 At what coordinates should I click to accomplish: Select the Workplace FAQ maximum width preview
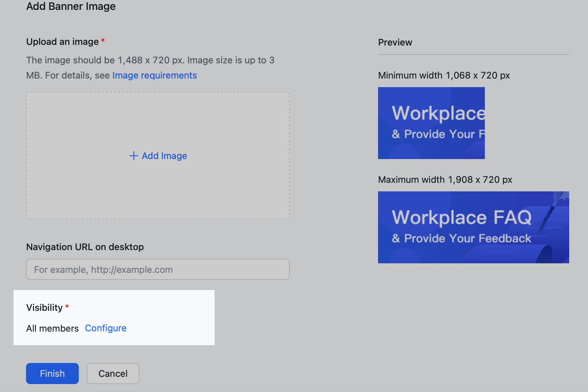(473, 227)
